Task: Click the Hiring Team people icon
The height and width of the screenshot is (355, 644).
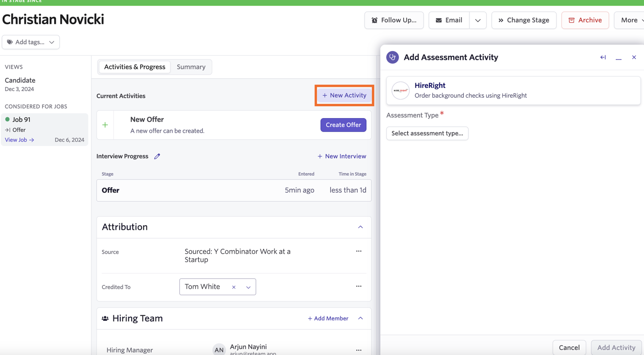Action: coord(105,319)
